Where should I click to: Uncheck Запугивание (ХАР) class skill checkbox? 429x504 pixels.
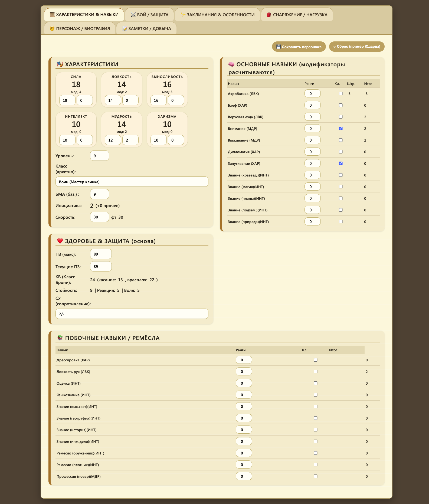(x=341, y=163)
